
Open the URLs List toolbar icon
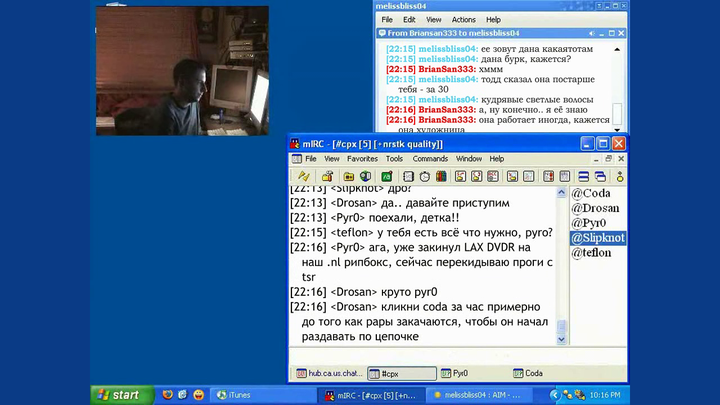[565, 176]
